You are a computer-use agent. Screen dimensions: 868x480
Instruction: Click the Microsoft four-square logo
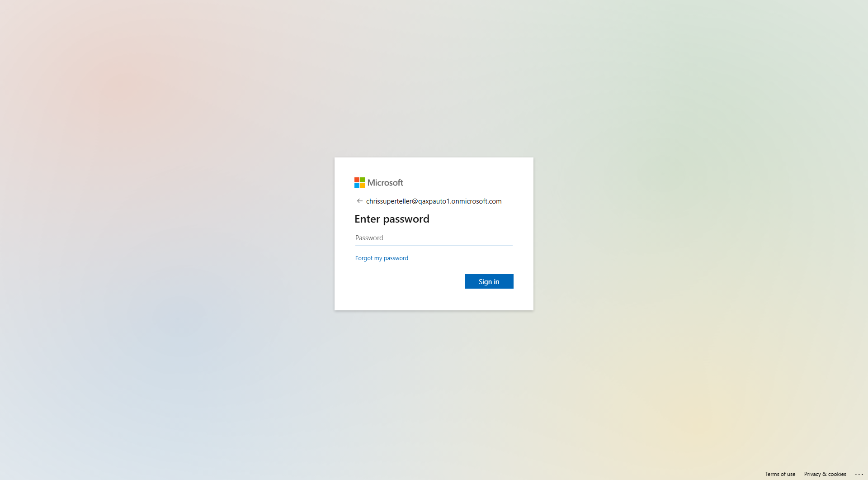(x=359, y=183)
